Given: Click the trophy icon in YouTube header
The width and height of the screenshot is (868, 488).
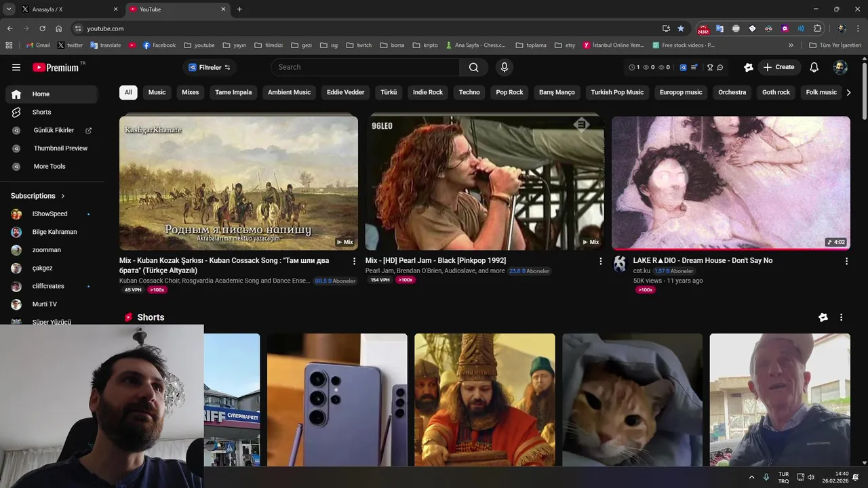Looking at the screenshot, I should click(710, 67).
